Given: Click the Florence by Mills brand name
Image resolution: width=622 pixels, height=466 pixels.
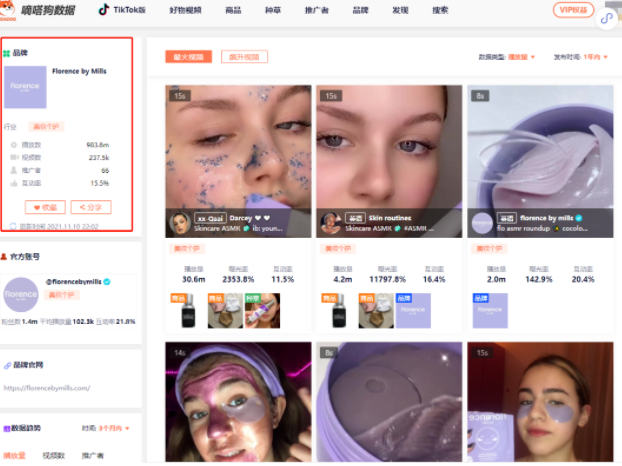Looking at the screenshot, I should coord(79,71).
